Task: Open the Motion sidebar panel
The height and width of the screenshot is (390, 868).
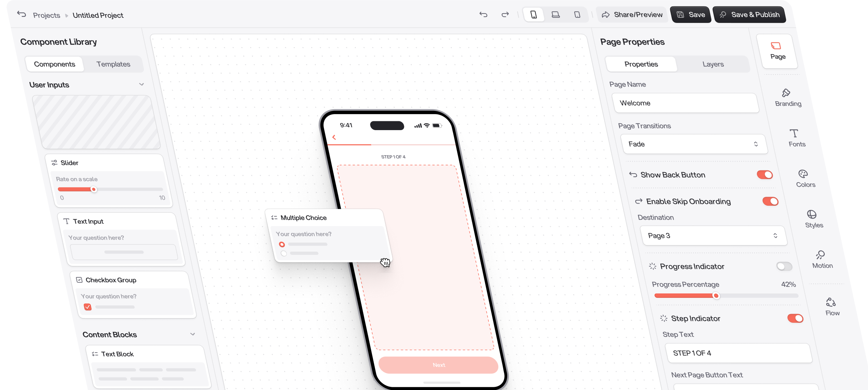Action: click(822, 260)
